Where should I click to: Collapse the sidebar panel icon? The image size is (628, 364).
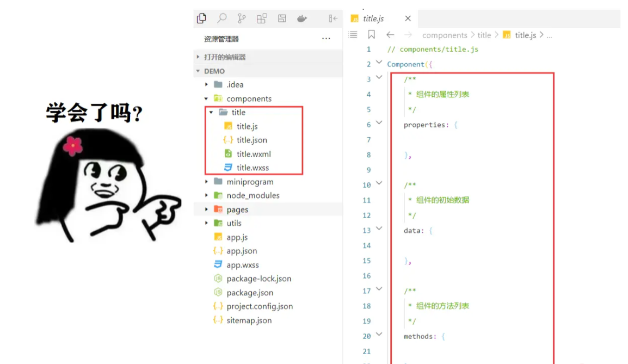333,18
